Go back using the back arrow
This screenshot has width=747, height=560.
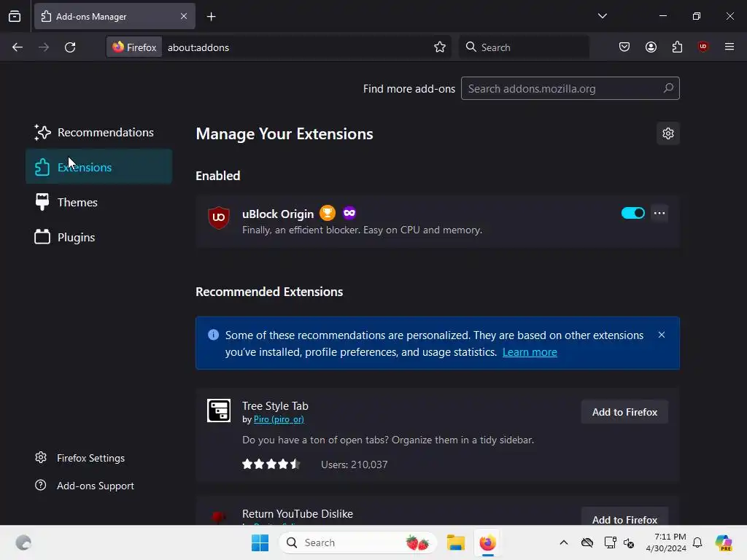(18, 47)
